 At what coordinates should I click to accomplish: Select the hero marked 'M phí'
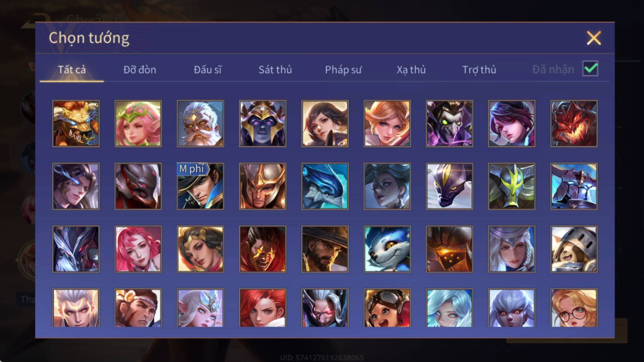(201, 186)
